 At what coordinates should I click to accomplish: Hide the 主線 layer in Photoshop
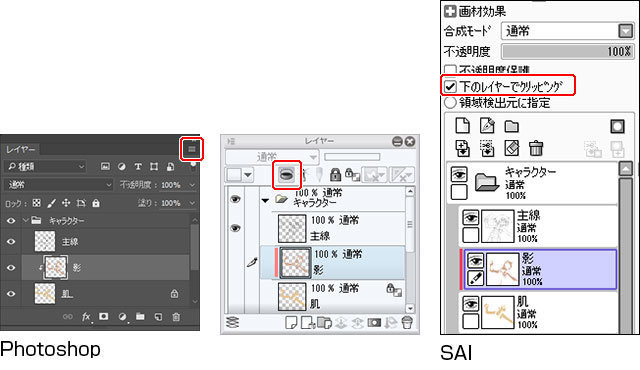11,241
